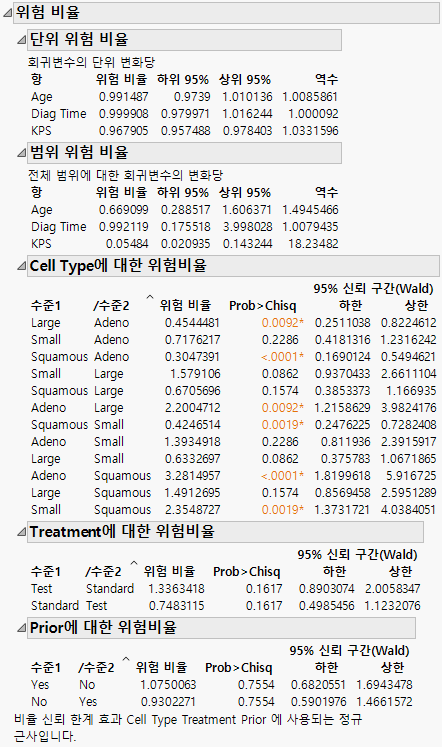Image resolution: width=442 pixels, height=747 pixels.
Task: Click Yes/No Prior ratio 1.0750063
Action: click(x=168, y=685)
